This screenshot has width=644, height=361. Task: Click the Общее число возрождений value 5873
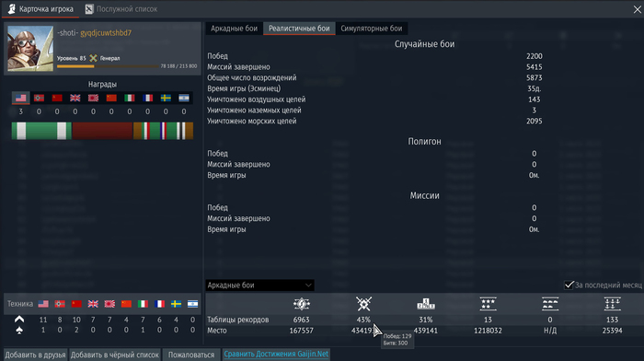point(535,77)
